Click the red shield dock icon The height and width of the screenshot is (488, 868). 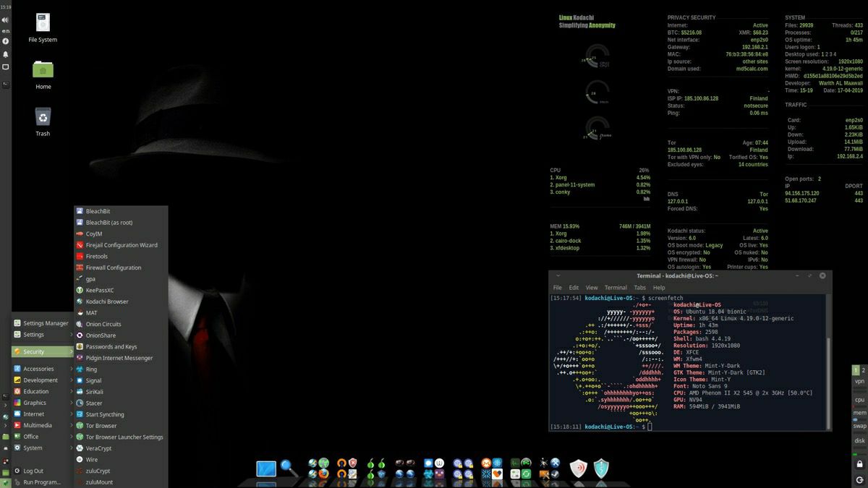pos(578,469)
